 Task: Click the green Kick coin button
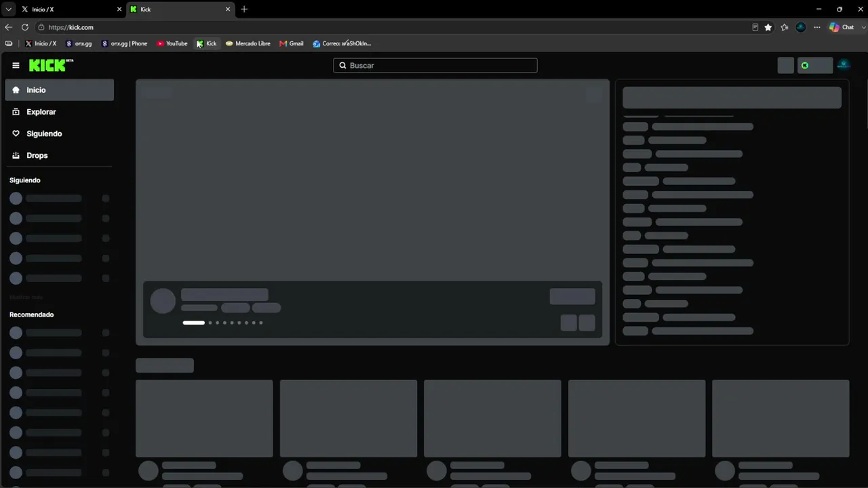click(x=814, y=66)
